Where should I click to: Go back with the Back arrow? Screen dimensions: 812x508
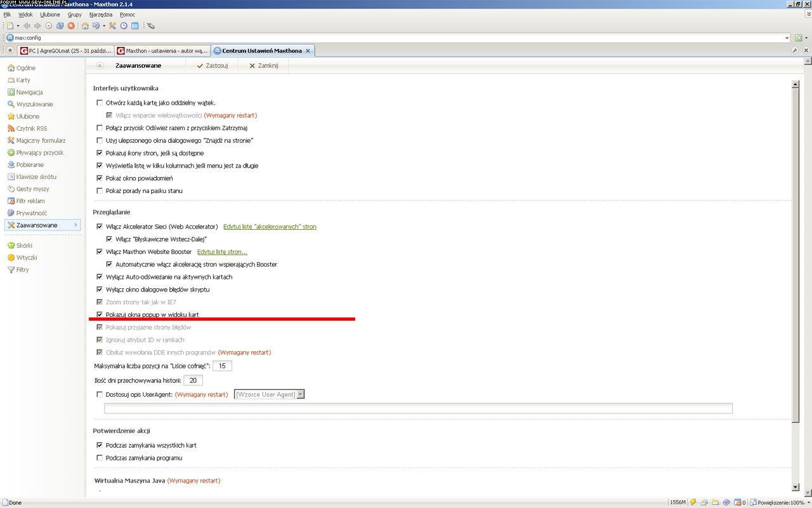click(x=27, y=26)
